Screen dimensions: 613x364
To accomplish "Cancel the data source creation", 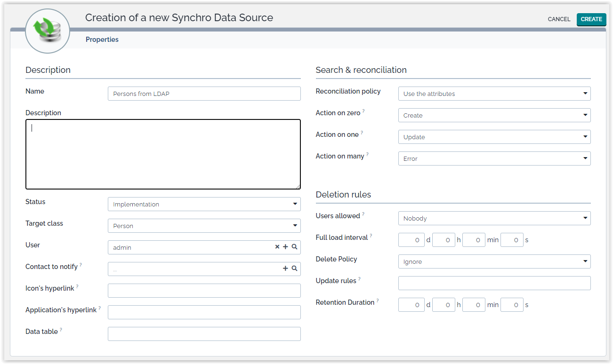I will (x=559, y=19).
